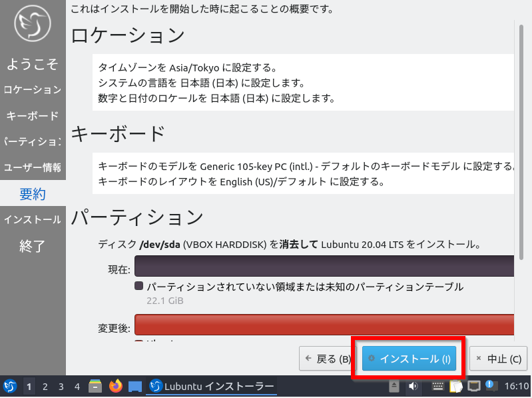Click the vertical scrollbar of the summary

pos(521,142)
